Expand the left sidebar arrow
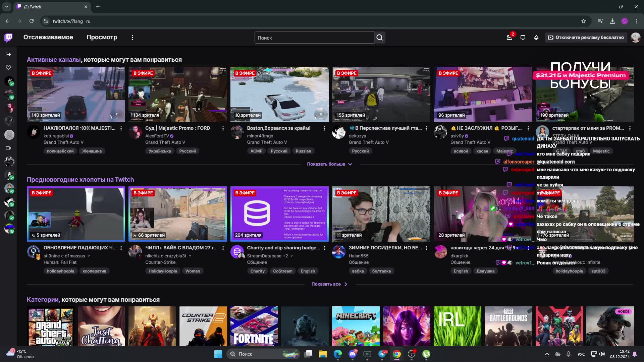644x362 pixels. coord(8,54)
